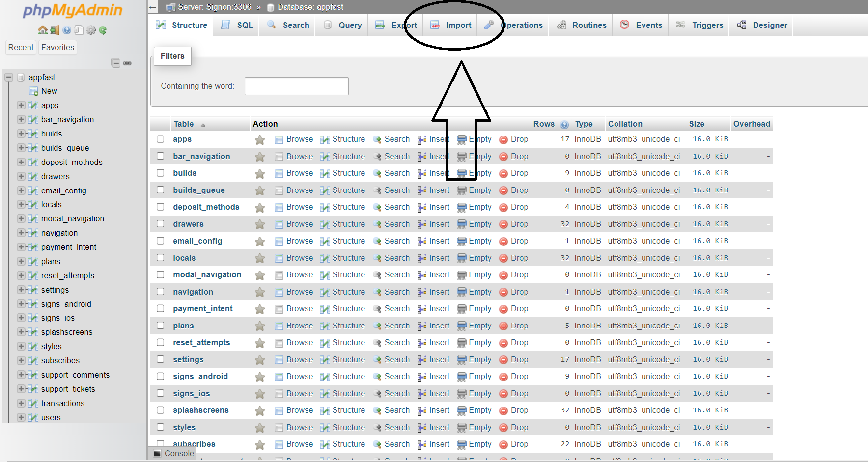Add apps table to favorites star
This screenshot has width=868, height=462.
coord(260,140)
